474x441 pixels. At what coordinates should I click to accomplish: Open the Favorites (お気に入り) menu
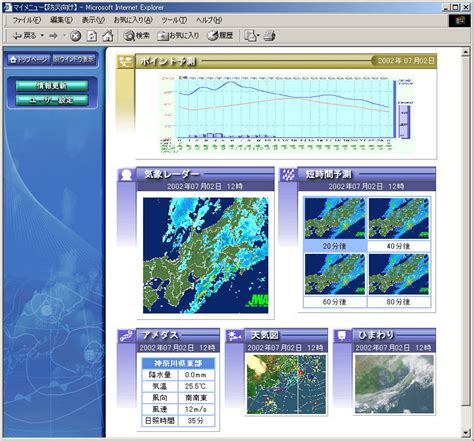[133, 20]
